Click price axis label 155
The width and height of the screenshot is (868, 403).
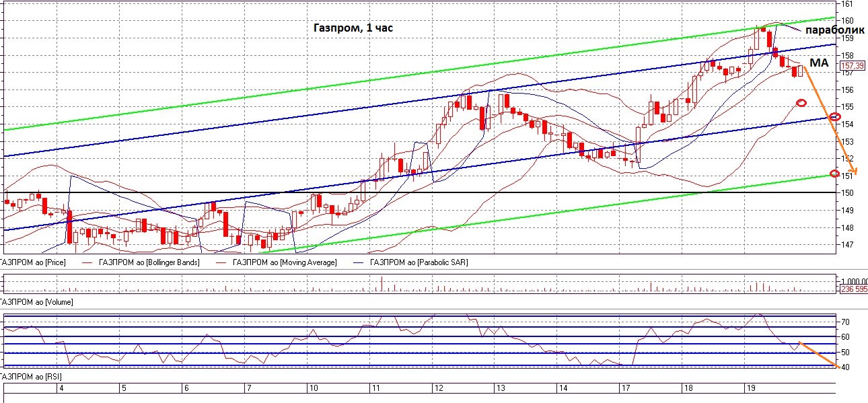(x=848, y=107)
